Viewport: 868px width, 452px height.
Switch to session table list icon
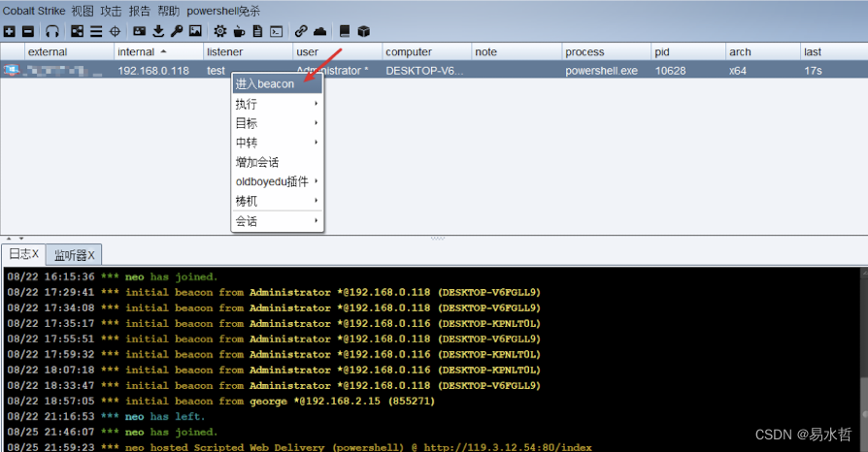(96, 32)
